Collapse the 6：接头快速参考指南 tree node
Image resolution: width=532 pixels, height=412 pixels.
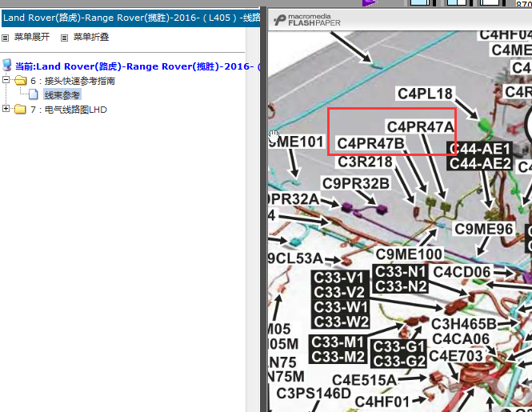tap(6, 80)
